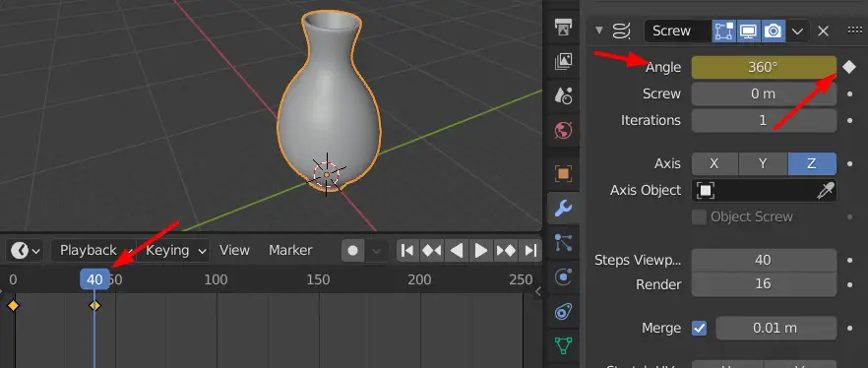Image resolution: width=868 pixels, height=368 pixels.
Task: Animate the Iterations property dot
Action: [849, 120]
